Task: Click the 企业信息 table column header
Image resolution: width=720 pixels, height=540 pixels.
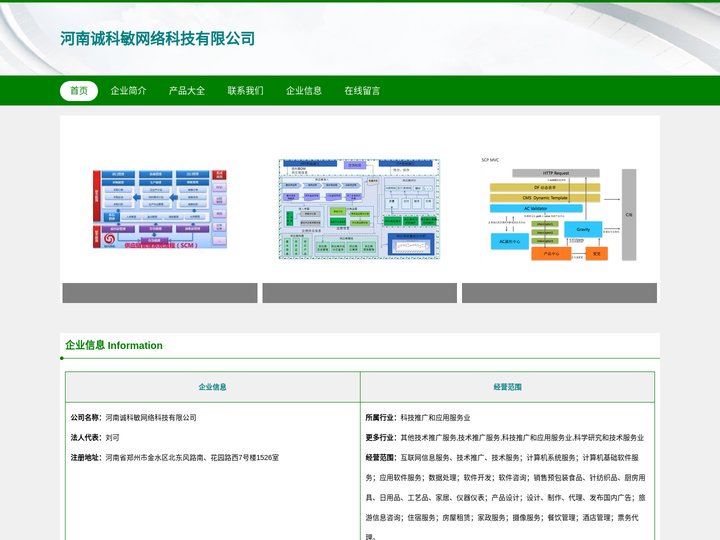Action: click(x=213, y=387)
